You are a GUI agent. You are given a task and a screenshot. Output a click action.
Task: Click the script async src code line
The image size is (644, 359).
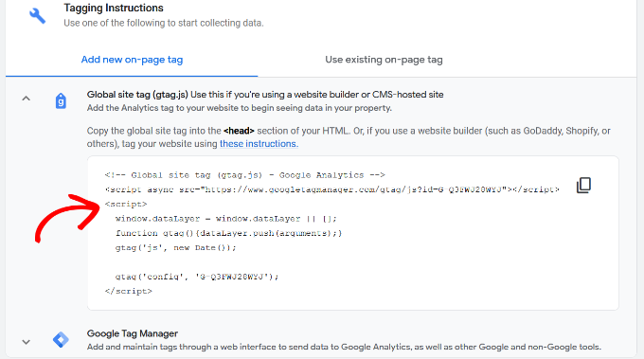tap(331, 189)
